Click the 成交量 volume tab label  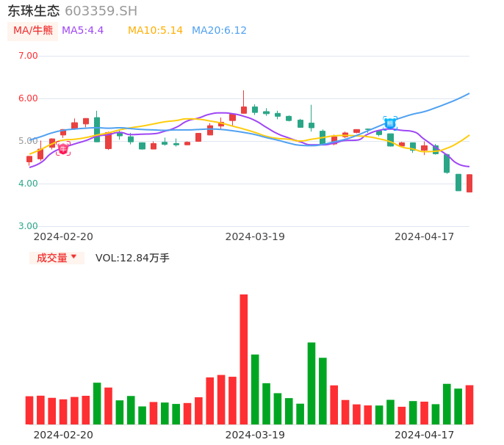[51, 258]
